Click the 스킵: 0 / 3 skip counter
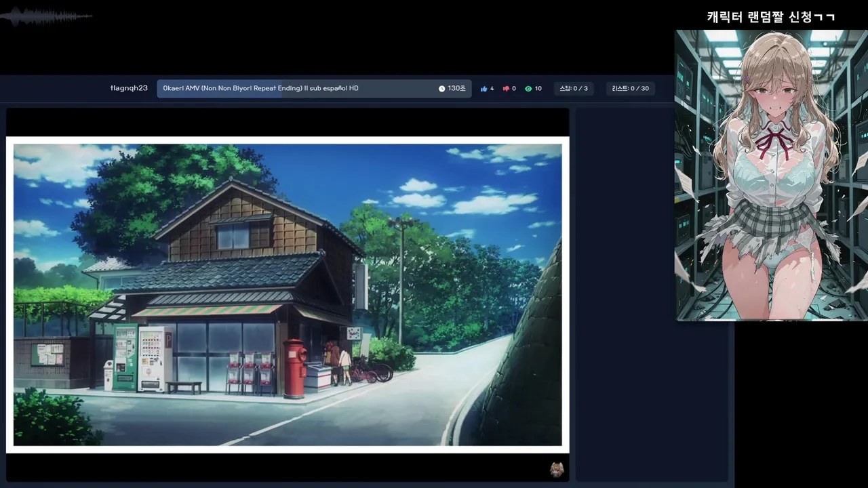This screenshot has width=868, height=488. click(573, 89)
